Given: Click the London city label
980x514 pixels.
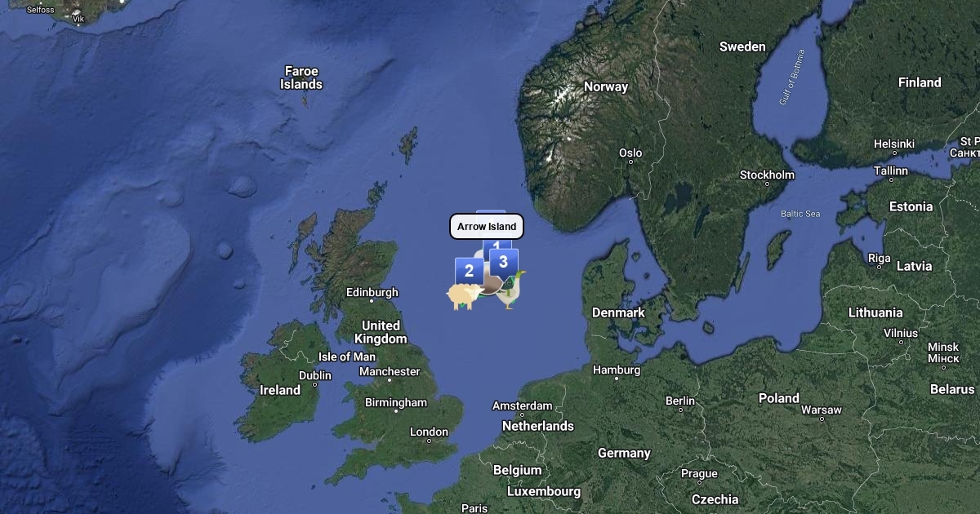Looking at the screenshot, I should tap(429, 432).
